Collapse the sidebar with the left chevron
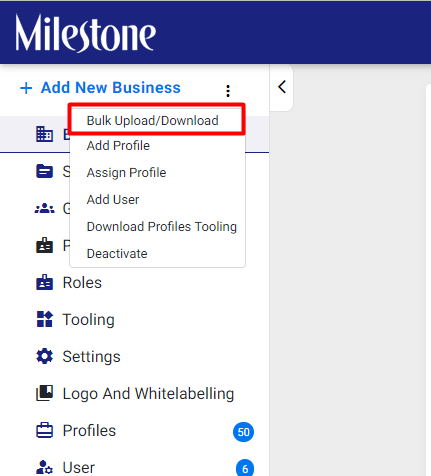This screenshot has height=476, width=431. coord(282,87)
